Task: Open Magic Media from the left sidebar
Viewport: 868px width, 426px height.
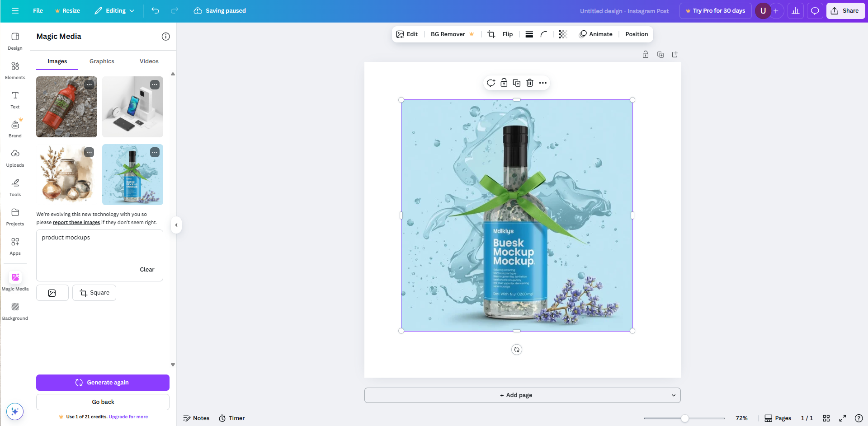Action: pyautogui.click(x=15, y=280)
